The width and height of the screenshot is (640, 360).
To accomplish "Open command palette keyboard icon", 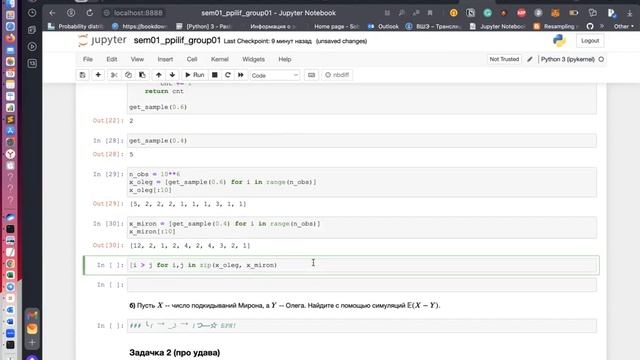I will (311, 75).
